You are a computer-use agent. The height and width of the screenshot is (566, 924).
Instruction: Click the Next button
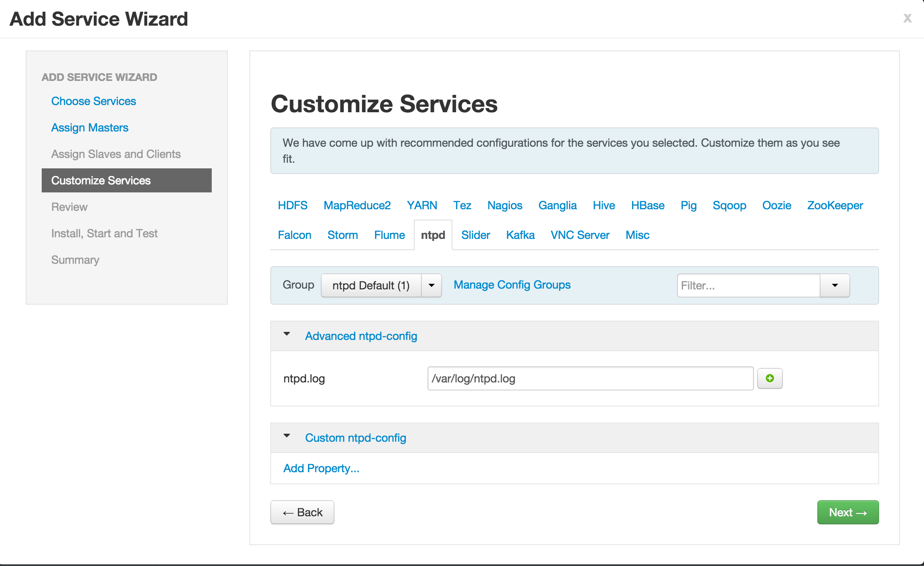848,512
